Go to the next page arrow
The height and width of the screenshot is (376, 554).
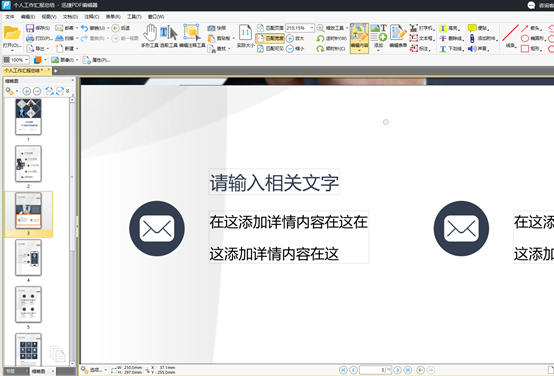pyautogui.click(x=397, y=370)
